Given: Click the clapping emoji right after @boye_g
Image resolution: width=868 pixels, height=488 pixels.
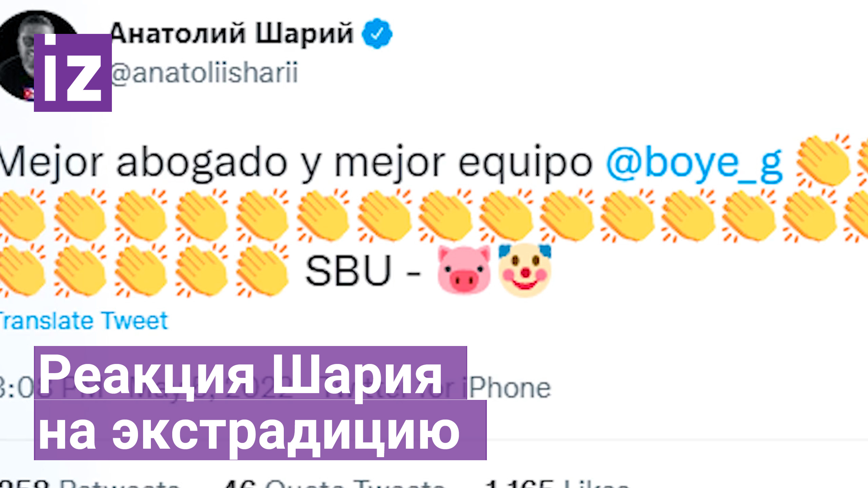Looking at the screenshot, I should click(823, 161).
